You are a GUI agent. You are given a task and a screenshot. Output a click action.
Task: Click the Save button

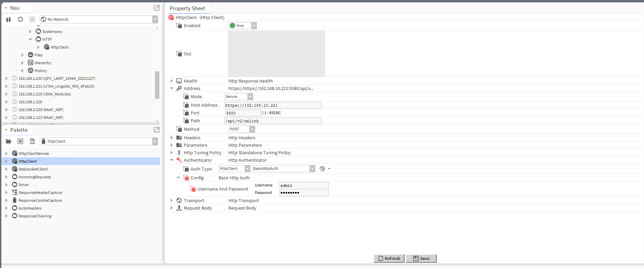421,258
